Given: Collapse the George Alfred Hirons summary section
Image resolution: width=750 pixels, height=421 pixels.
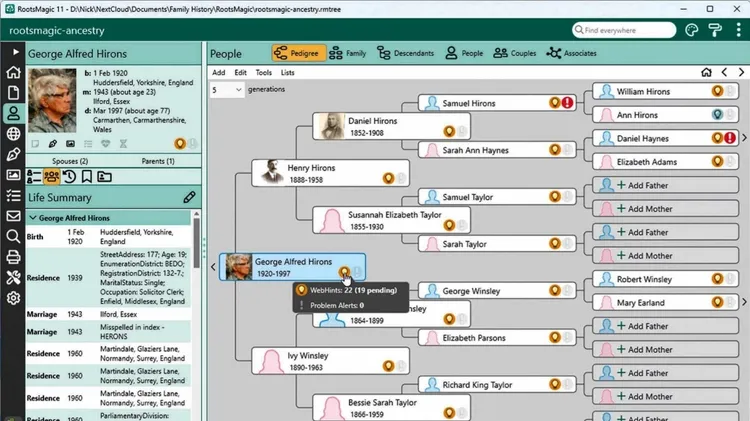Looking at the screenshot, I should [x=33, y=217].
